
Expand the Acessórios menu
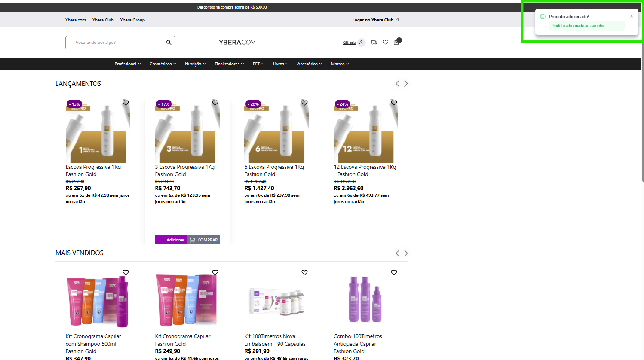[x=310, y=64]
